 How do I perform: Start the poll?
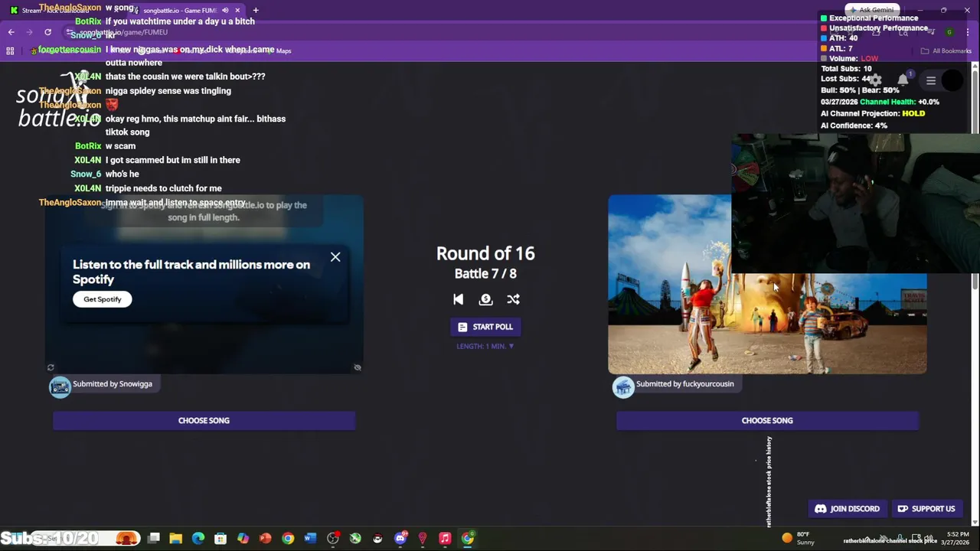485,327
